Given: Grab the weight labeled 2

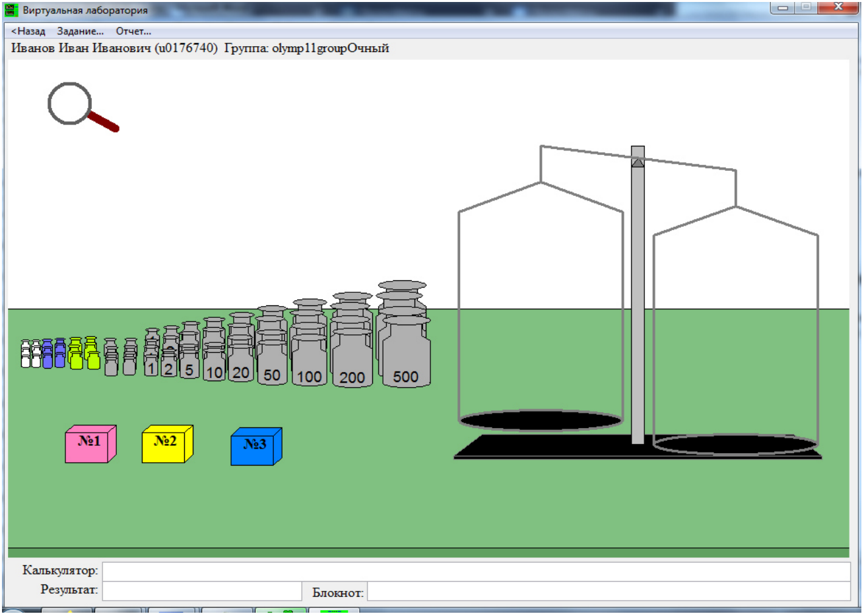Looking at the screenshot, I should pyautogui.click(x=169, y=367).
